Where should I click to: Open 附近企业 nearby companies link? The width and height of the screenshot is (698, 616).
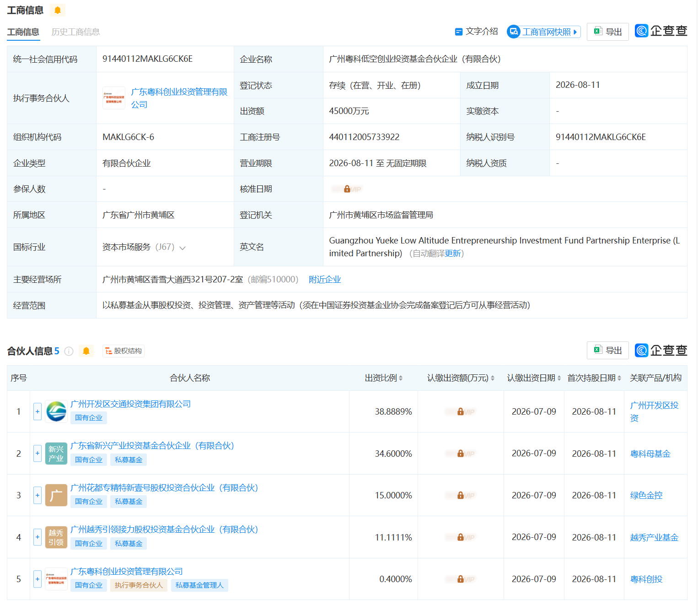coord(325,280)
